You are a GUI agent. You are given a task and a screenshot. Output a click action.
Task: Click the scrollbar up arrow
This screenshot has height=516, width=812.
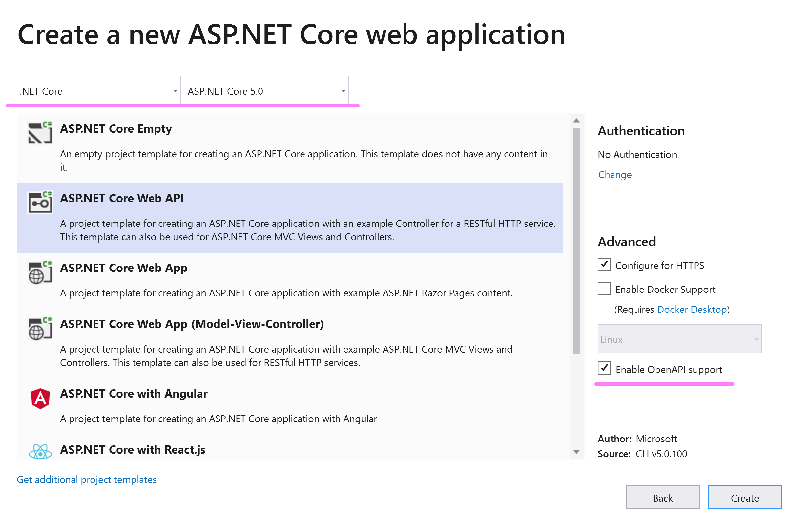(576, 120)
